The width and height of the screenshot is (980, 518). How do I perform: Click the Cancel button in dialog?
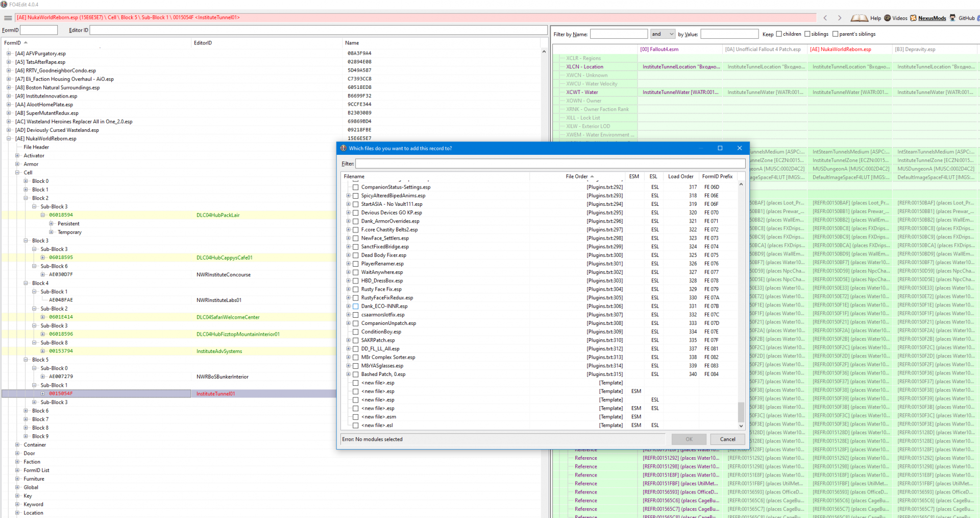coord(727,439)
